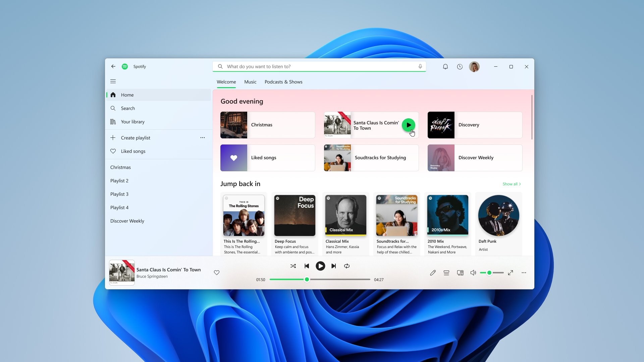Image resolution: width=644 pixels, height=362 pixels.
Task: Switch to Podcasts & Shows tab
Action: pyautogui.click(x=283, y=82)
